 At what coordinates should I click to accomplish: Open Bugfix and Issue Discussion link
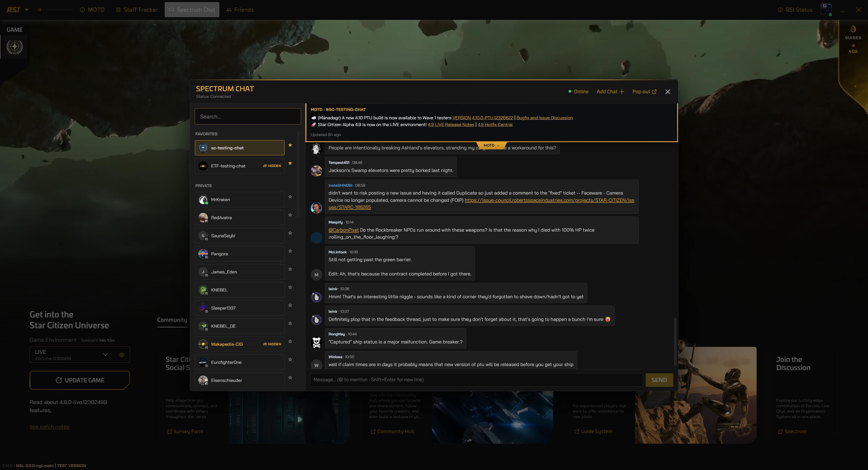pos(545,118)
